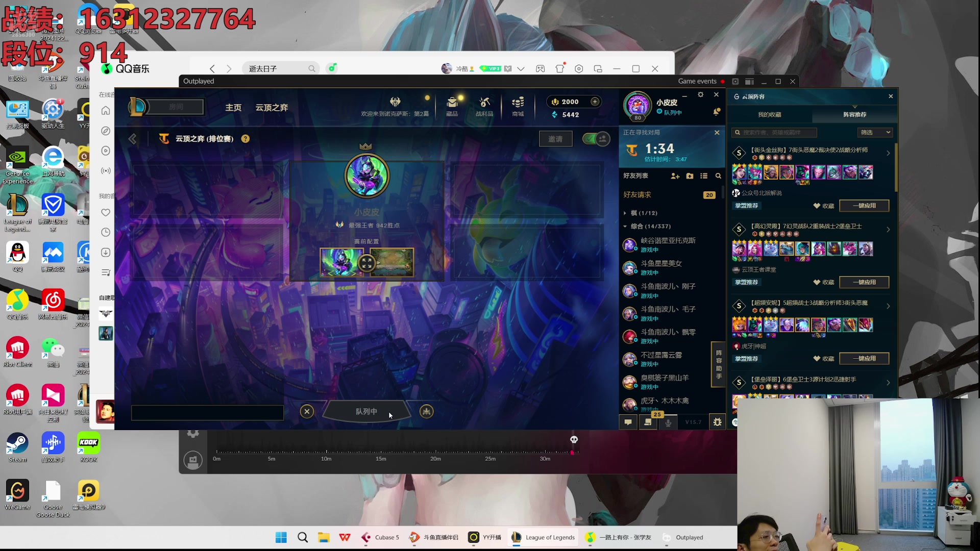Screen dimensions: 980x551
Task: Open the Outplayed recording settings gear icon
Action: click(x=193, y=433)
